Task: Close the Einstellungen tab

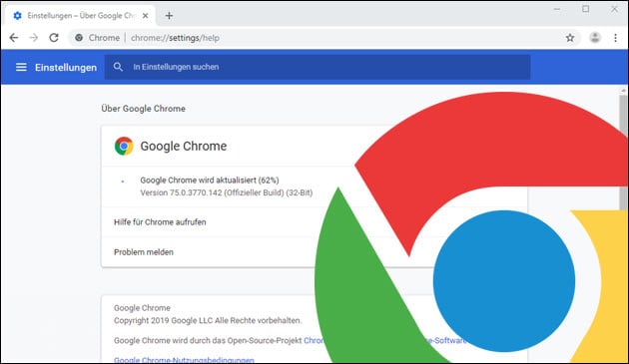Action: click(x=145, y=16)
